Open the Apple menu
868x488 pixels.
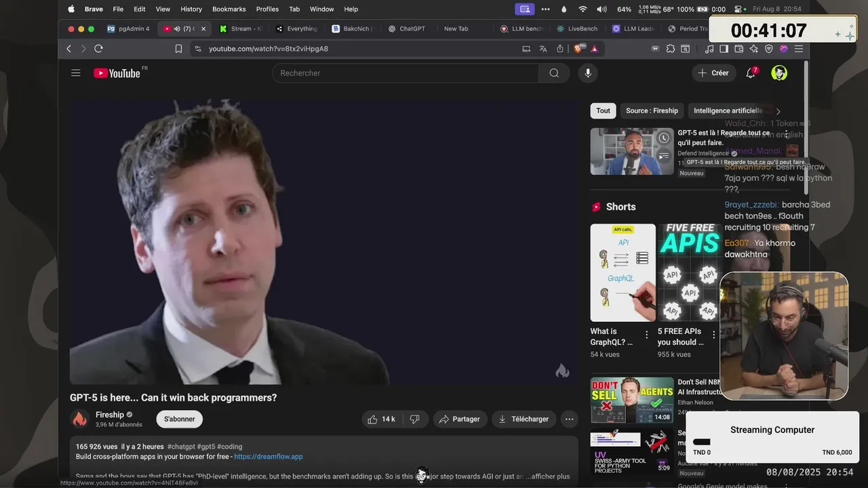71,9
